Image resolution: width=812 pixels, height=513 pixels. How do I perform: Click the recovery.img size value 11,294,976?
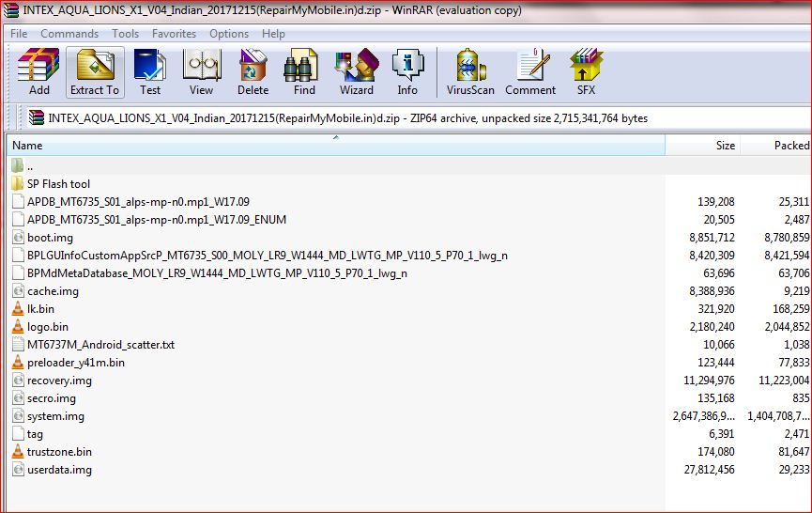[709, 381]
